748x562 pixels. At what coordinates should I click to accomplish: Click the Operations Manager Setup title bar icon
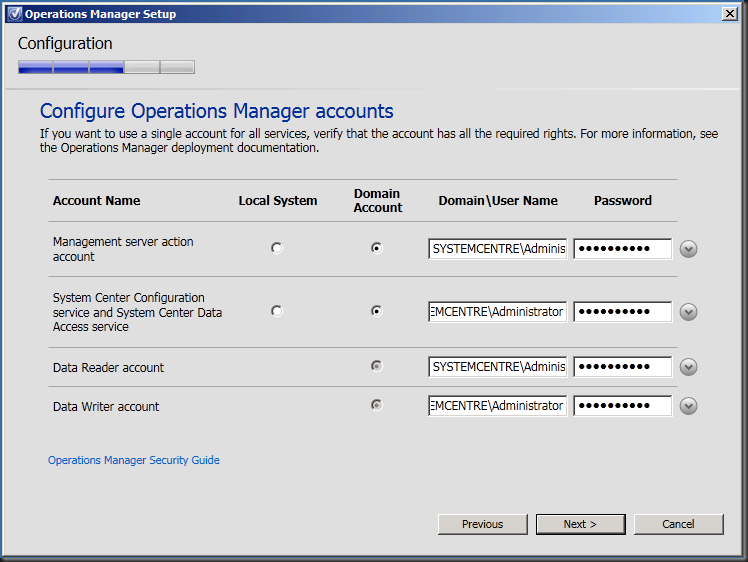click(14, 14)
